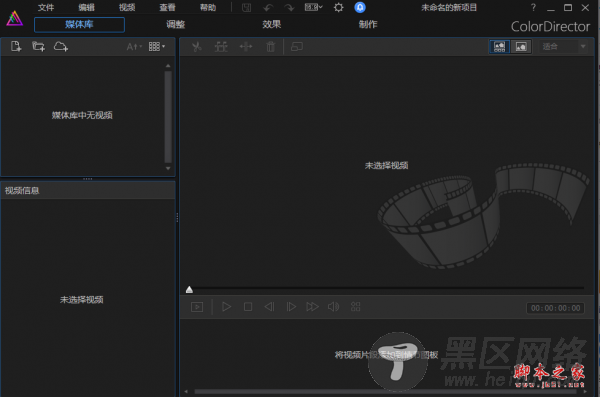Open the 编辑 menu

click(86, 7)
